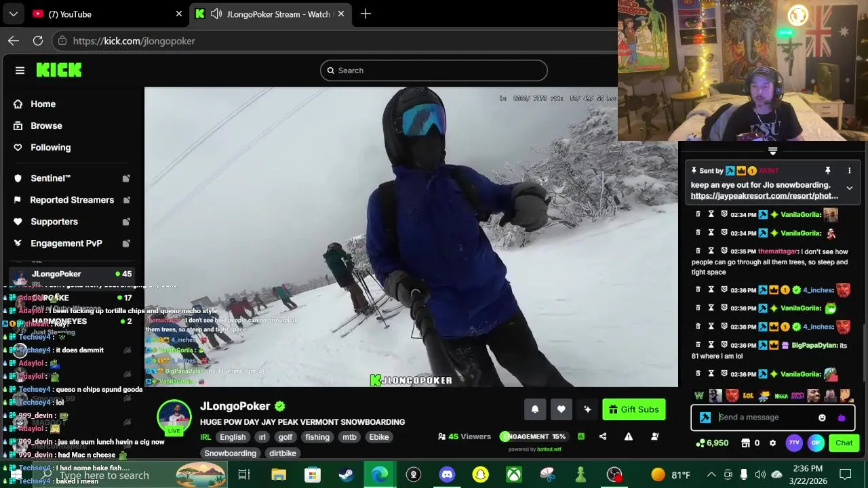Unpin the pinned chat message

tap(827, 171)
